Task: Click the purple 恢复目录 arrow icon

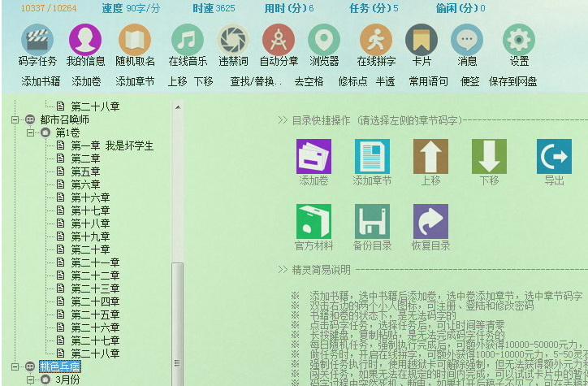Action: click(x=431, y=221)
